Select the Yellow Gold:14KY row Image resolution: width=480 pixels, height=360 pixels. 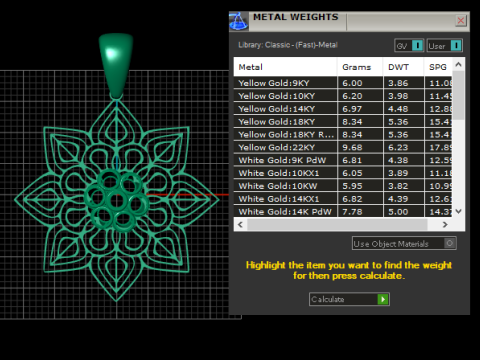[343, 109]
